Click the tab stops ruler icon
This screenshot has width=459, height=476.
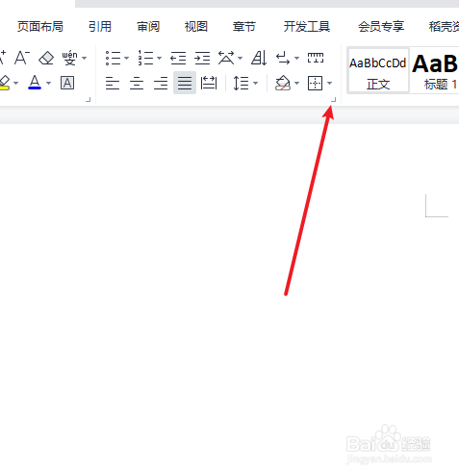(316, 58)
